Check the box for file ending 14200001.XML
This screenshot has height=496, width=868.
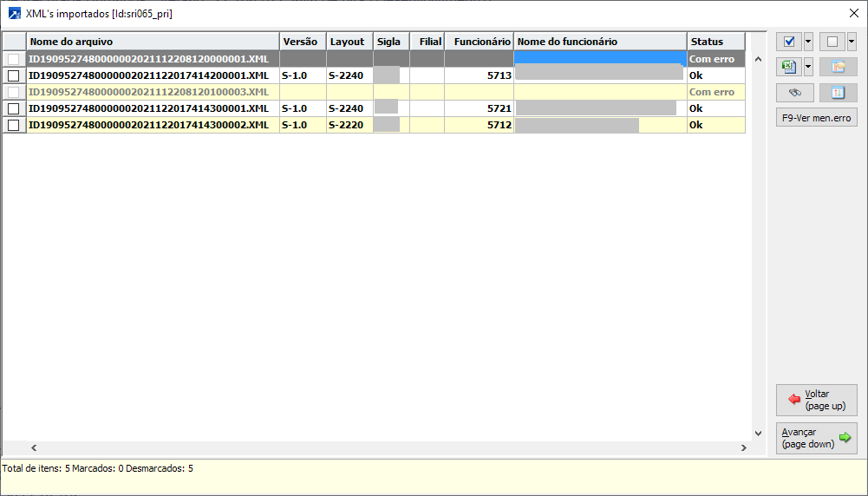pyautogui.click(x=13, y=76)
